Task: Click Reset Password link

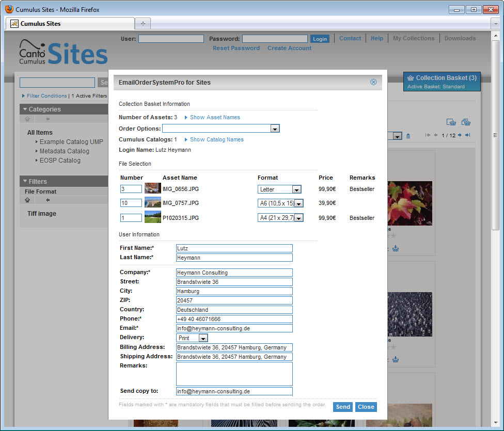Action: click(237, 48)
